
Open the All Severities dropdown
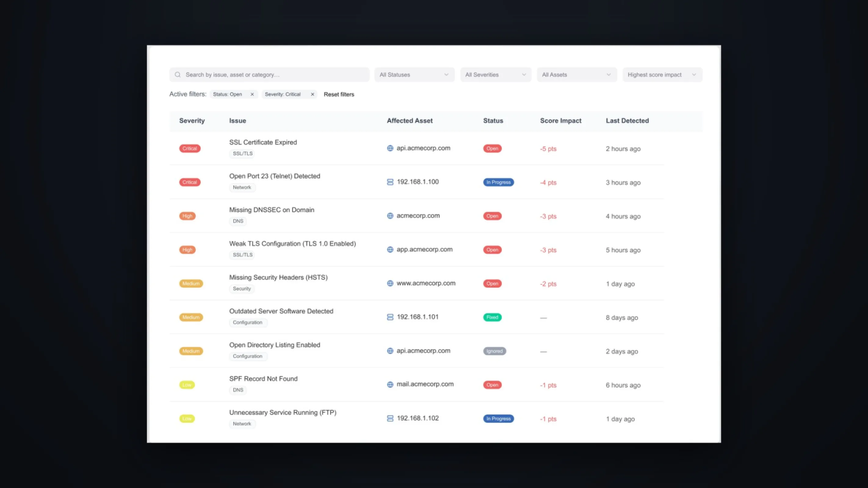496,75
